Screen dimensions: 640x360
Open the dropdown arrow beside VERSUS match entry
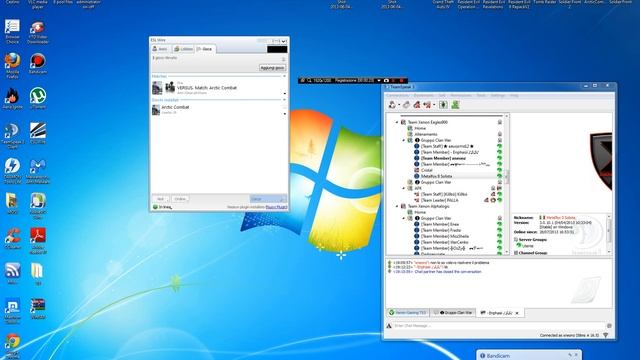click(x=284, y=93)
